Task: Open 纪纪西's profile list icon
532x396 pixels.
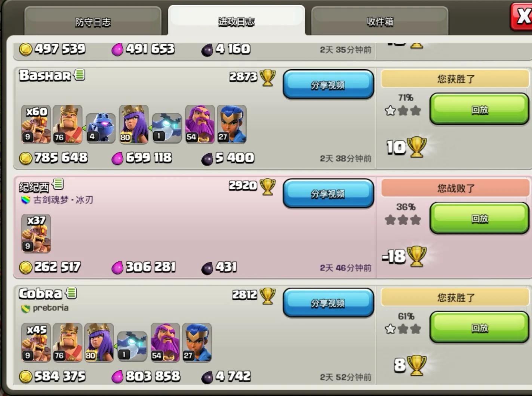Action: click(58, 184)
